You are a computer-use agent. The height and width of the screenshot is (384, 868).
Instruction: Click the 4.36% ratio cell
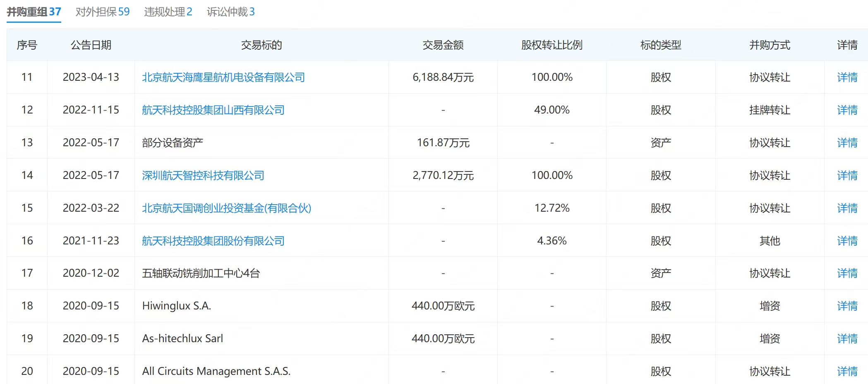[x=552, y=241]
